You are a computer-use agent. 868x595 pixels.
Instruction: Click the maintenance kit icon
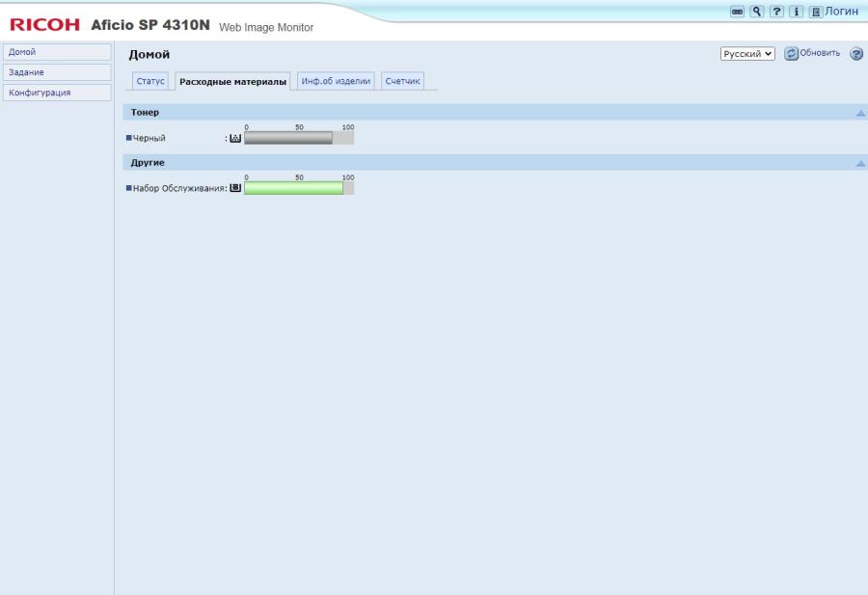(235, 188)
